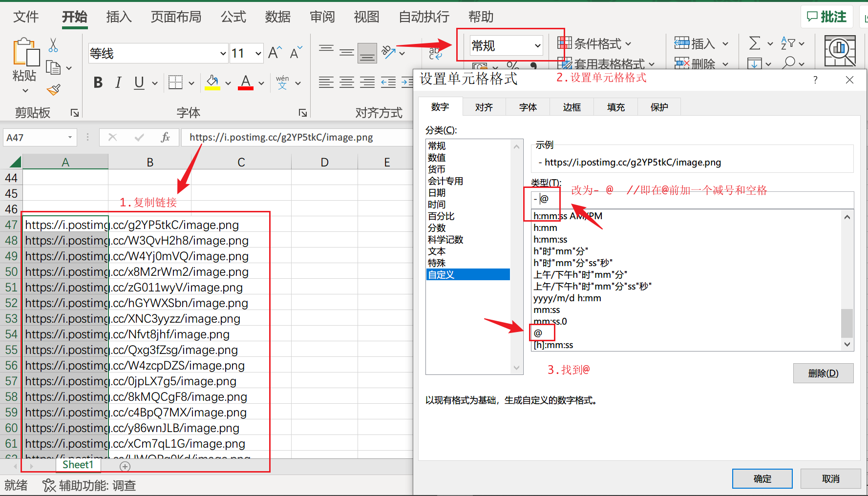The image size is (868, 496).
Task: Click the formula bar input
Action: (297, 137)
